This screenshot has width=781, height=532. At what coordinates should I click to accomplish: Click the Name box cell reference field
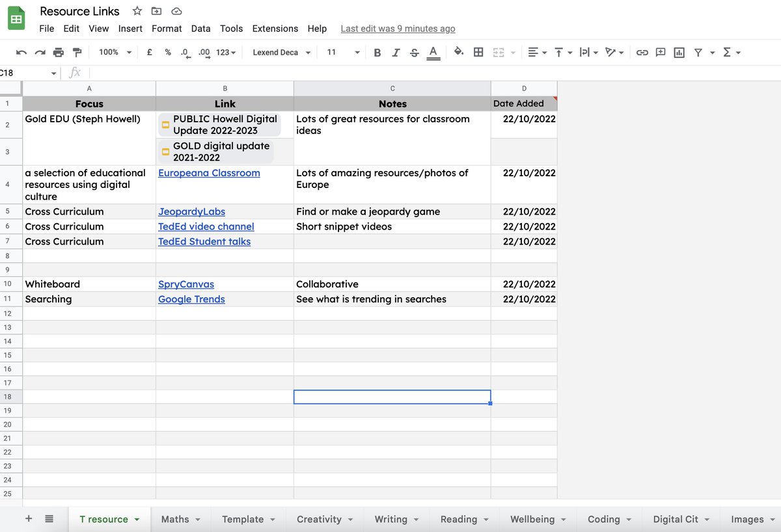coord(29,73)
